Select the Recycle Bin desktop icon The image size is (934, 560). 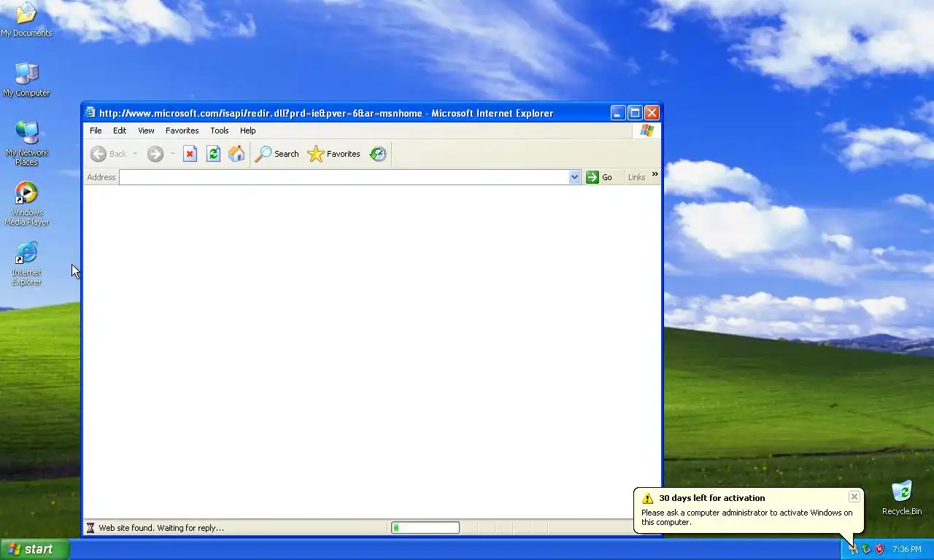[901, 498]
